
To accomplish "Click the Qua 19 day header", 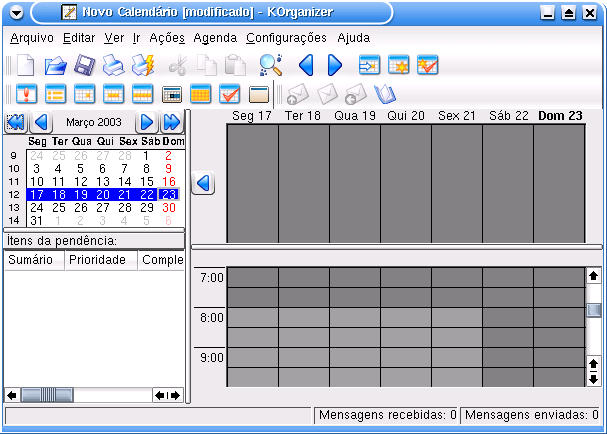I will pyautogui.click(x=355, y=116).
